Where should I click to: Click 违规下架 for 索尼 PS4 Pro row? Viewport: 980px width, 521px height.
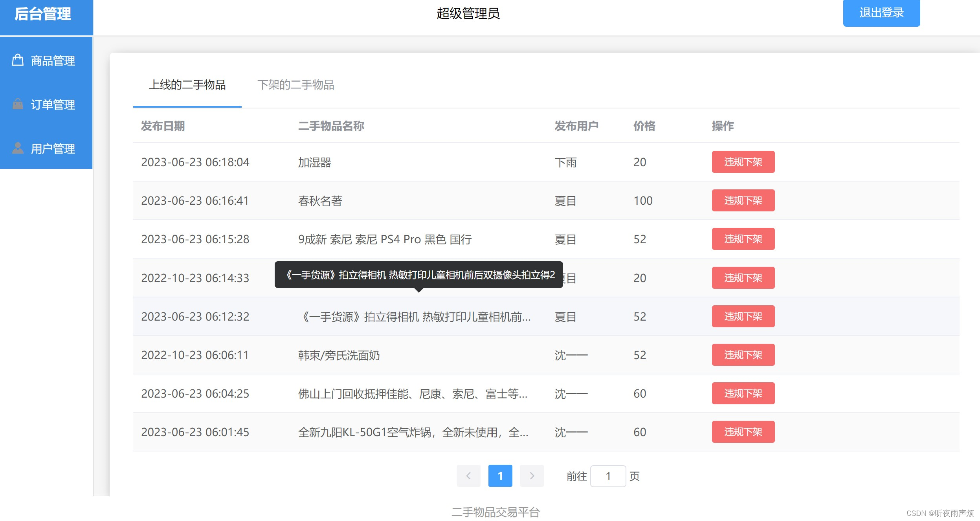[x=743, y=239]
